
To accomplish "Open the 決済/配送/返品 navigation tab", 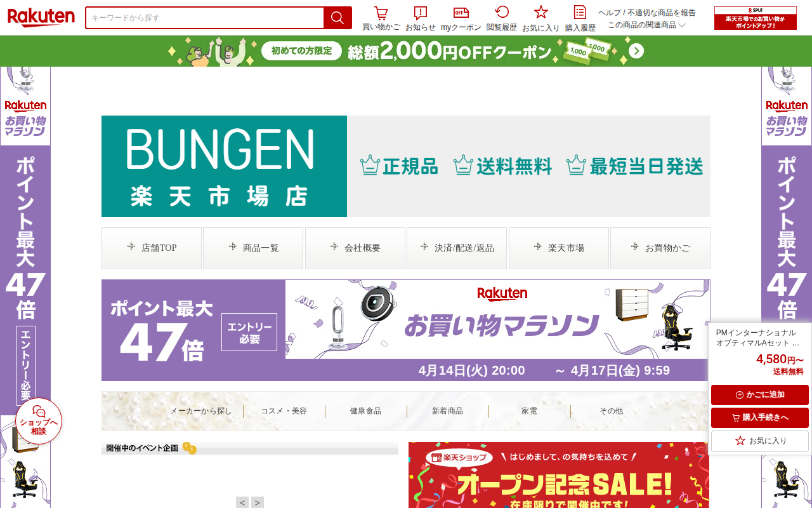I will (457, 248).
